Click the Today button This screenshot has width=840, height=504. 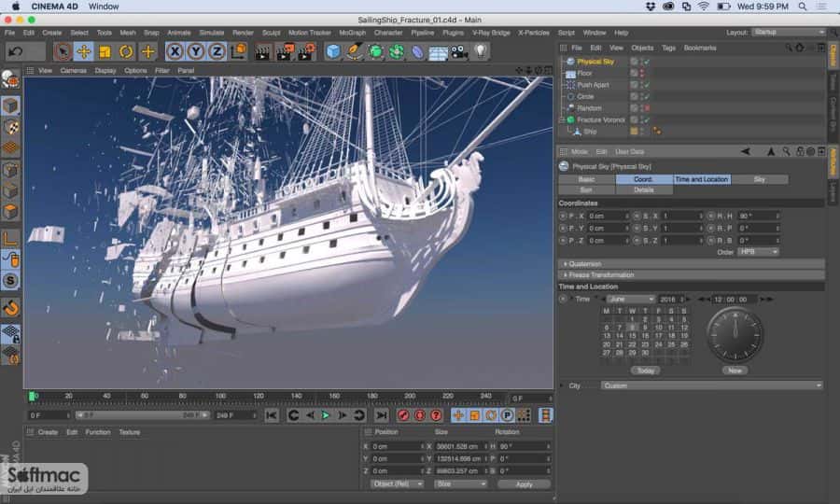pos(646,371)
